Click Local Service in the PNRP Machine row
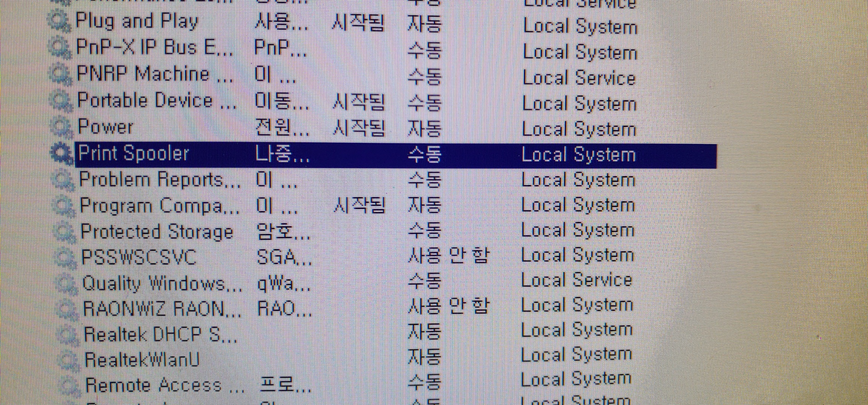The image size is (868, 405). (579, 78)
